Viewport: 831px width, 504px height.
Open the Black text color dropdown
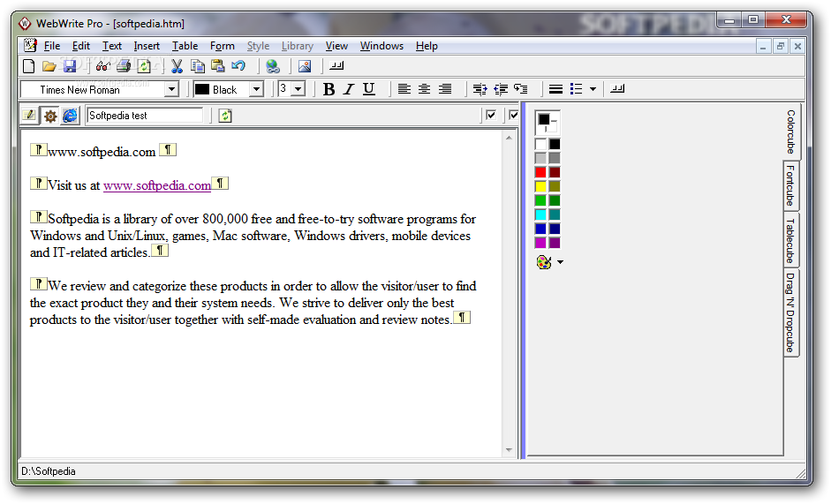[256, 89]
